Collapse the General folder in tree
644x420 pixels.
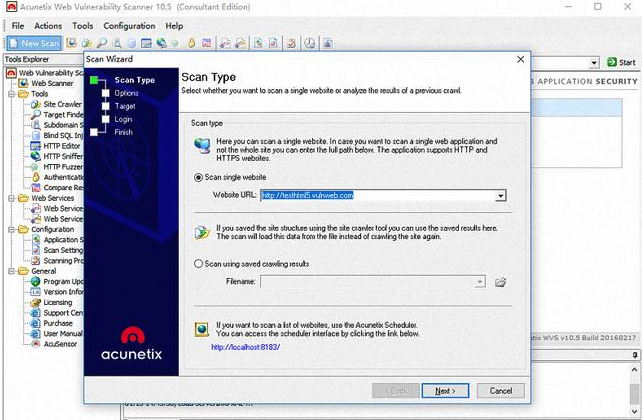pos(12,271)
